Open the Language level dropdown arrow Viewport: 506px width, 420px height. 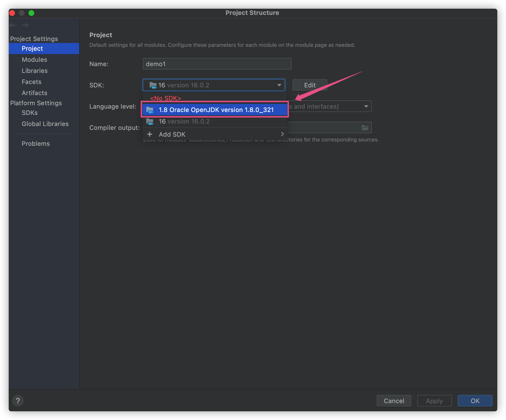point(366,106)
